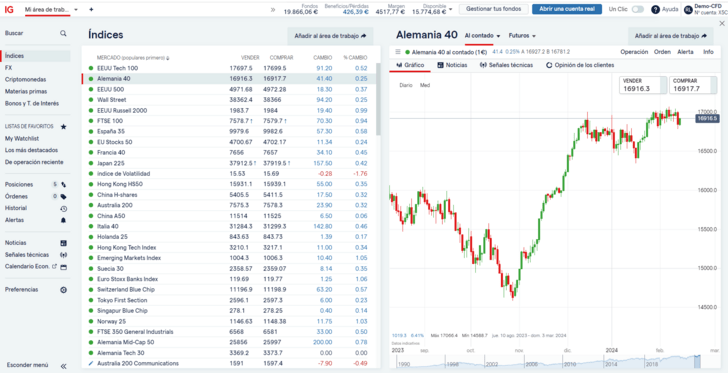Select the Orden tab
This screenshot has height=373, width=728.
[662, 52]
